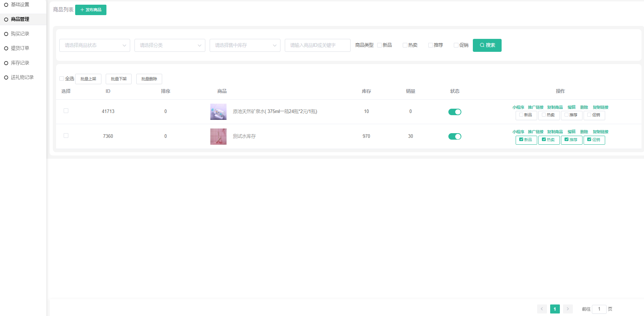Click page number 1 in pagination
This screenshot has height=316, width=644.
(555, 309)
